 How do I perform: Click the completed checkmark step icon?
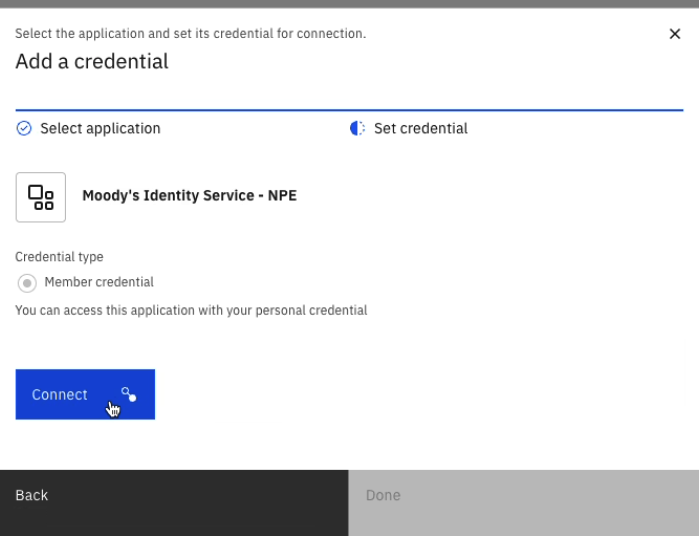click(x=24, y=128)
